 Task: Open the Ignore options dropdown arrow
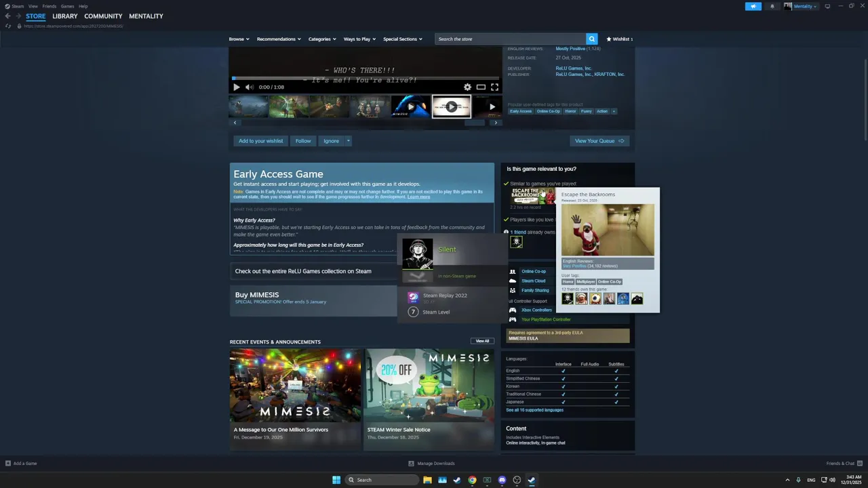pos(348,141)
